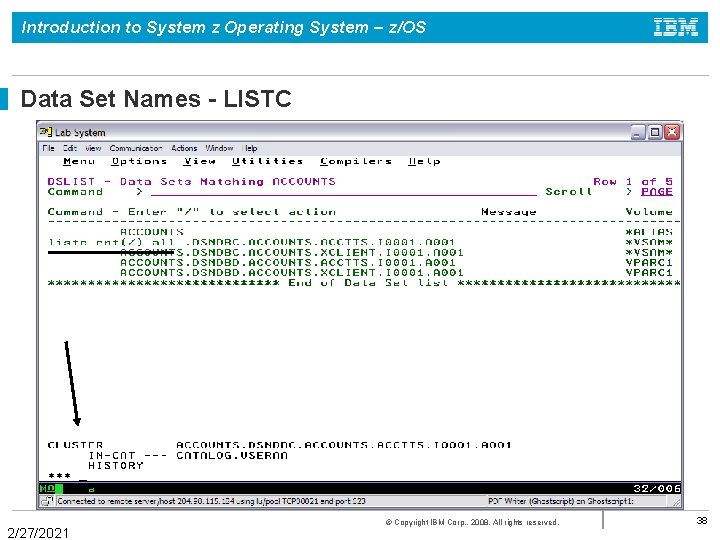Select the DSNDBC.ACCOUNTS.XCLIENT.I0001.A001 data set row
This screenshot has height=540, width=720.
pyautogui.click(x=360, y=252)
